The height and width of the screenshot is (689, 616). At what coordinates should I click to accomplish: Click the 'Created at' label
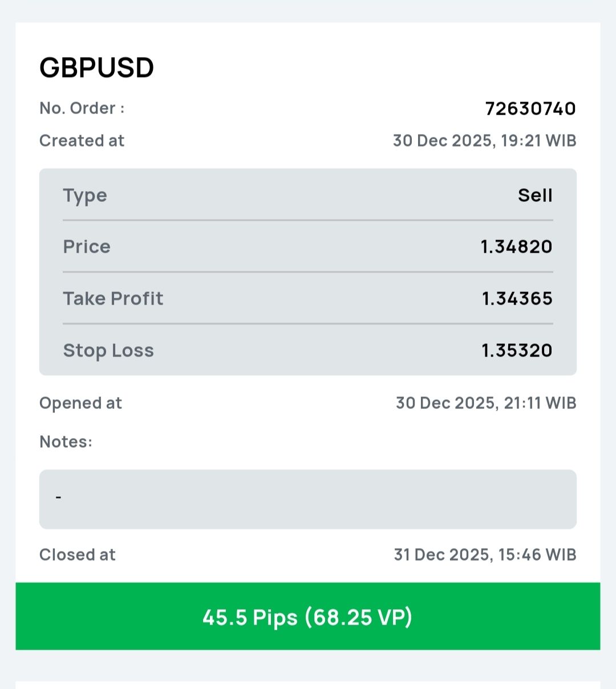click(82, 140)
